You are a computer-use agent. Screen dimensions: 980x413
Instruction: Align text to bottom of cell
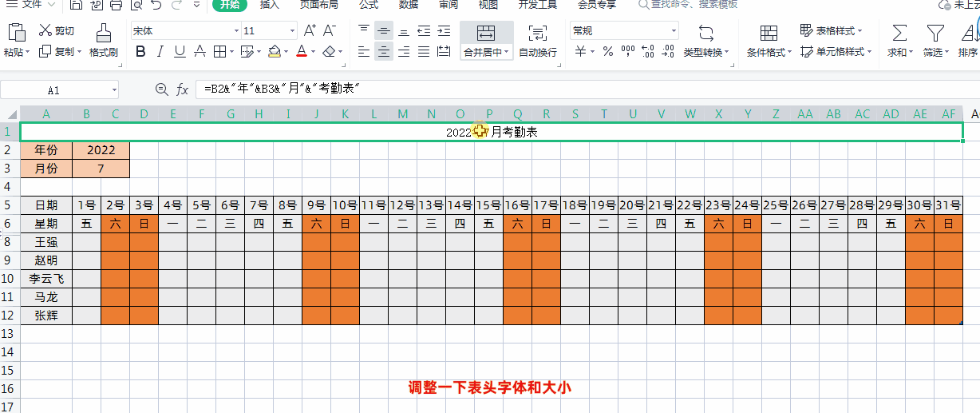(404, 31)
